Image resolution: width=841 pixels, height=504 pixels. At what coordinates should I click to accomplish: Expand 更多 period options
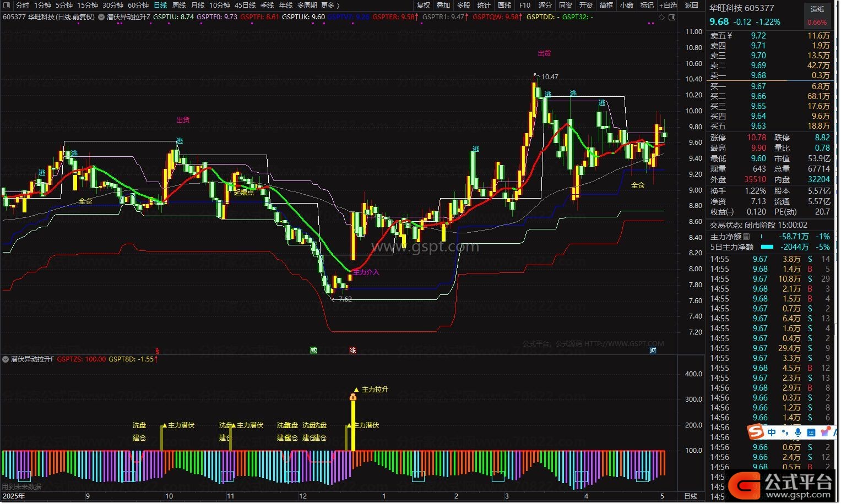(x=329, y=6)
